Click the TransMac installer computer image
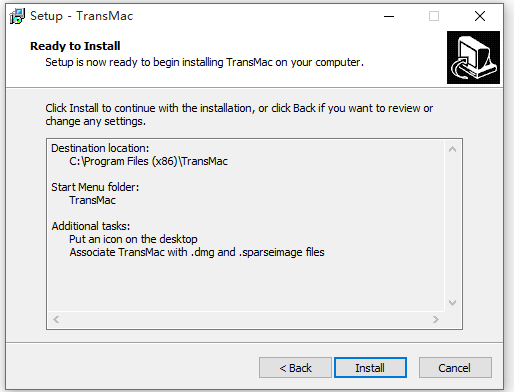 pyautogui.click(x=473, y=57)
